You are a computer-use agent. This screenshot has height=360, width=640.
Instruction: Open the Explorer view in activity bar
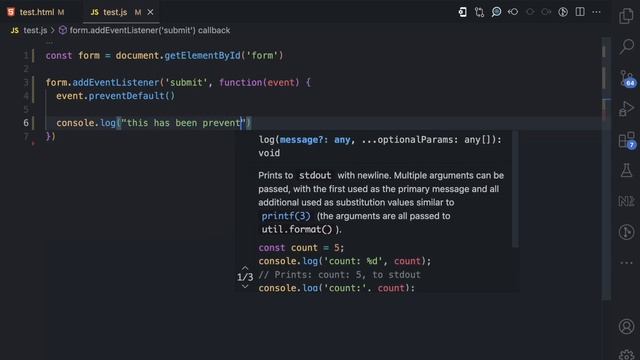tap(626, 16)
